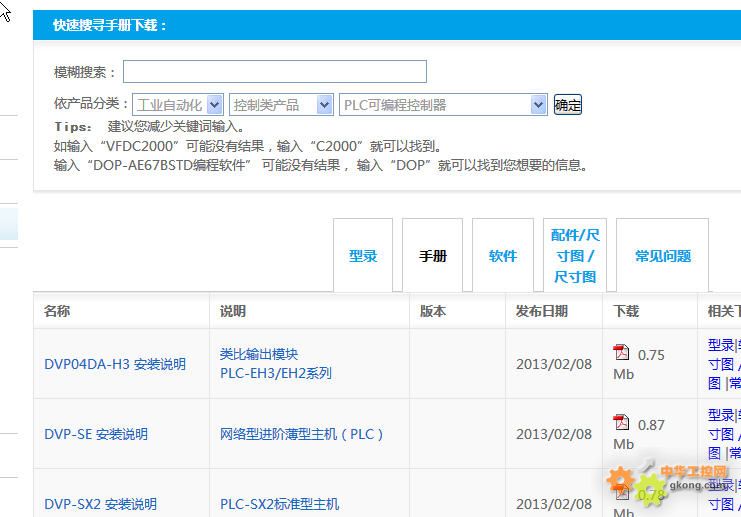Focus the 模糊搜索 search input field
Viewport: 741px width, 517px height.
pos(275,71)
